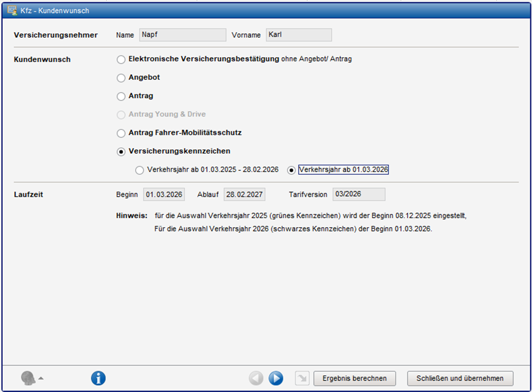Click the Vorname field containing Karl
The height and width of the screenshot is (392, 532).
point(299,35)
